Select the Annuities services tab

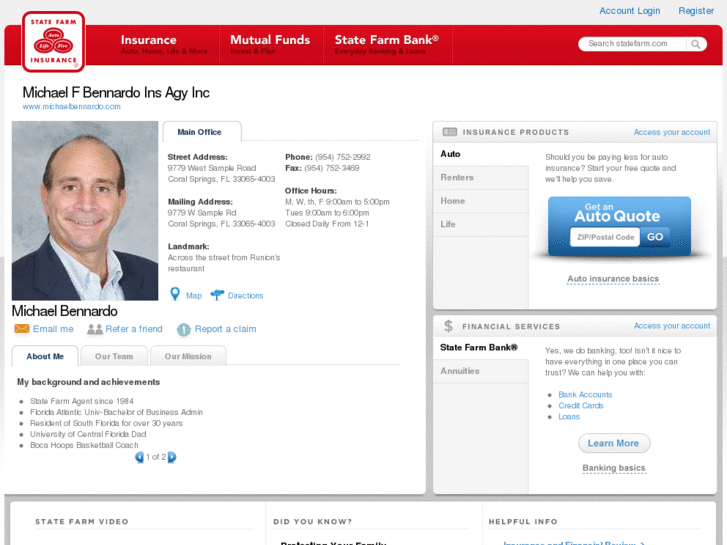pyautogui.click(x=481, y=371)
